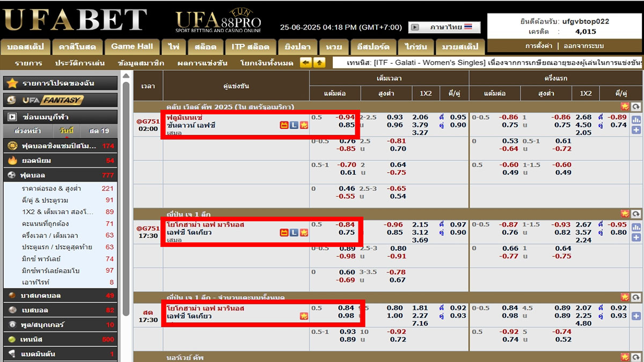Select football championship category with 174 count
Screen dimensions: 644x362
[x=60, y=145]
